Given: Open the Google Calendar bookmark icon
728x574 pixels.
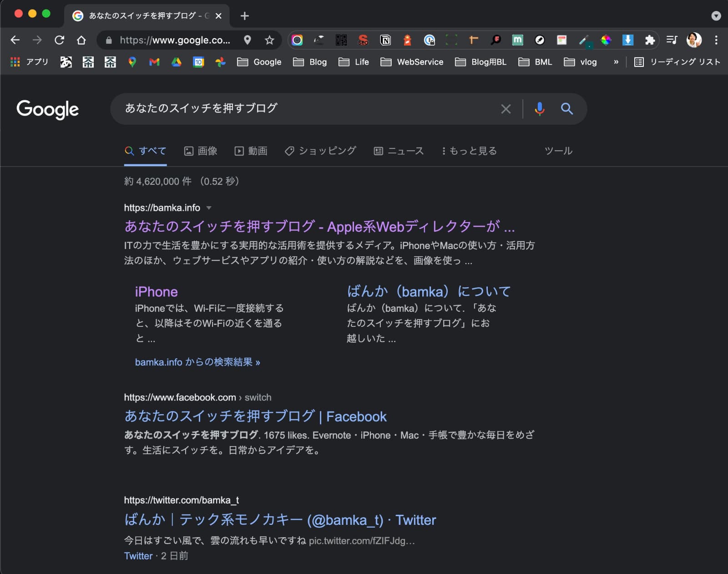Looking at the screenshot, I should point(199,62).
